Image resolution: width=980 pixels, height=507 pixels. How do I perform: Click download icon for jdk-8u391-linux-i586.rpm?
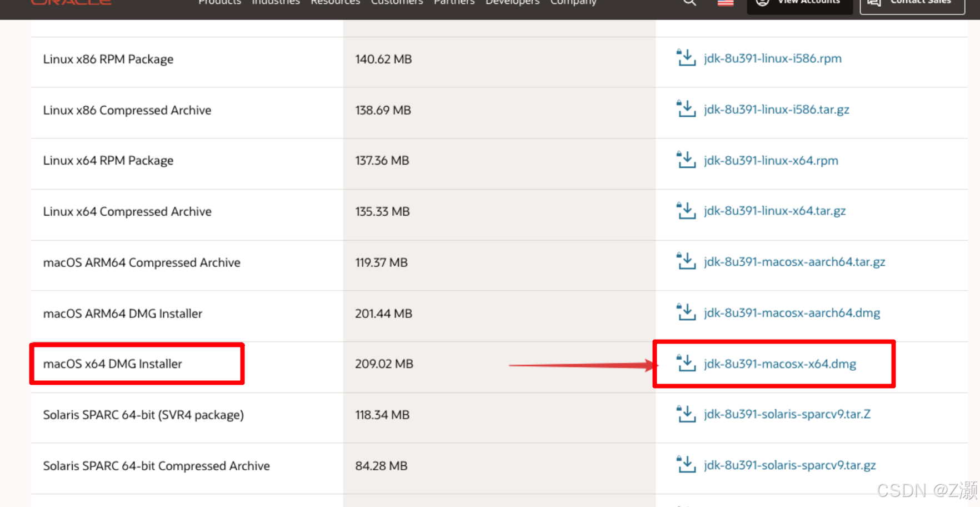coord(686,57)
